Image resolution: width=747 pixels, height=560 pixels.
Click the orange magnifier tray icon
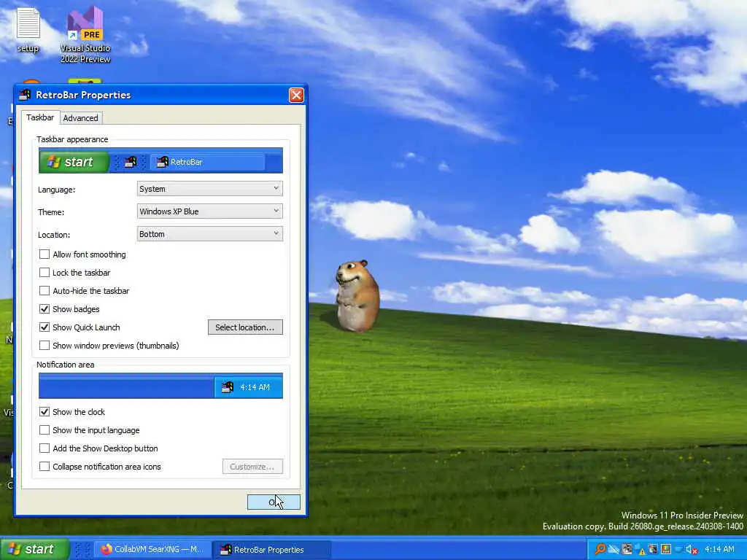[600, 549]
